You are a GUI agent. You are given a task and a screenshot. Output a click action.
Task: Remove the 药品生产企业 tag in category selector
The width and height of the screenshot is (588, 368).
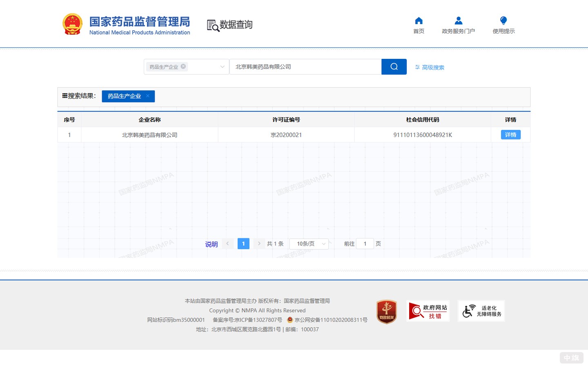183,66
